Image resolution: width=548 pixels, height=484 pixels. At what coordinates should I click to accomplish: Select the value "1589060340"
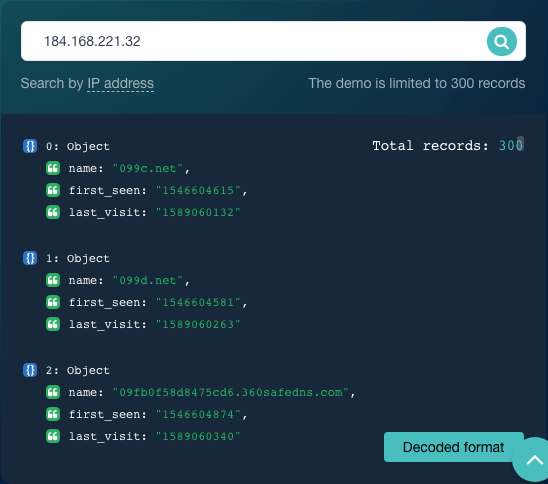coord(198,436)
